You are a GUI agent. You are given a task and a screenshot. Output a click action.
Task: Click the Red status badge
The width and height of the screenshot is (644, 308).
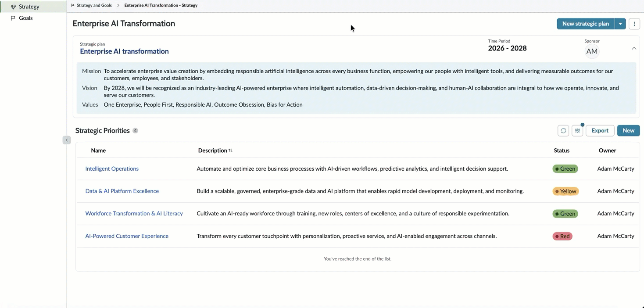[x=562, y=236]
